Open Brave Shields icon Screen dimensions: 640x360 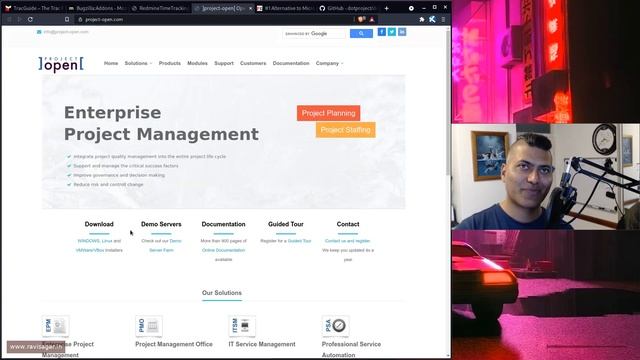coord(361,19)
